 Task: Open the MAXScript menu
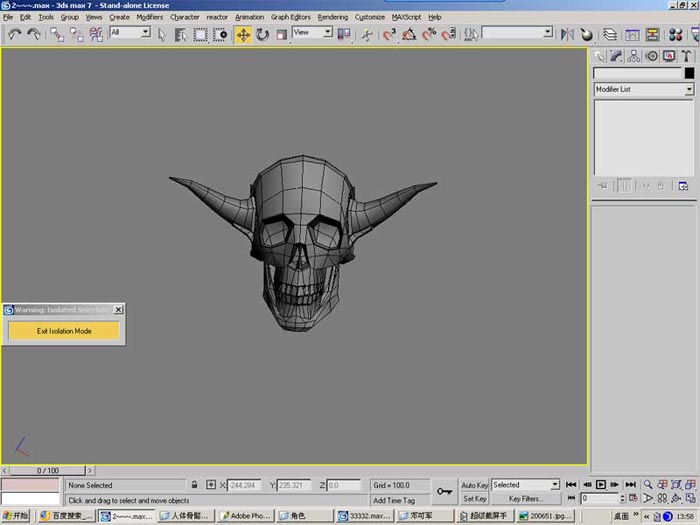point(406,17)
